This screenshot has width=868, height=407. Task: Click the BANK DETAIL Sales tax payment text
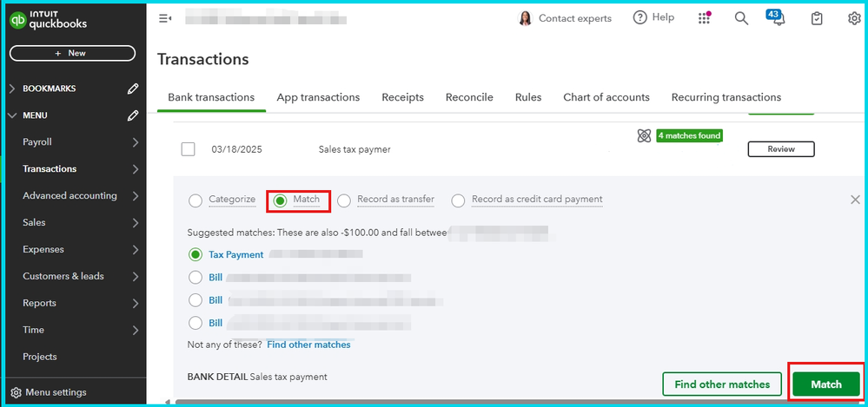pyautogui.click(x=257, y=377)
